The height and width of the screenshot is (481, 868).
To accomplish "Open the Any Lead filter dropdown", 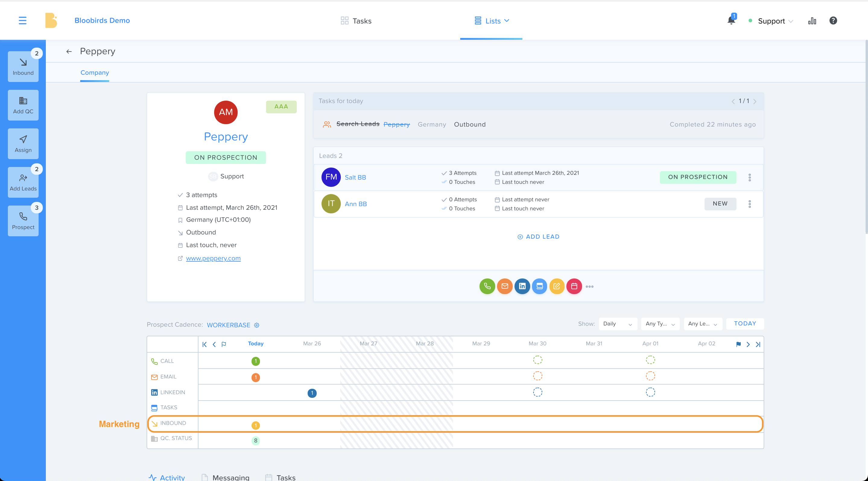I will [x=703, y=324].
